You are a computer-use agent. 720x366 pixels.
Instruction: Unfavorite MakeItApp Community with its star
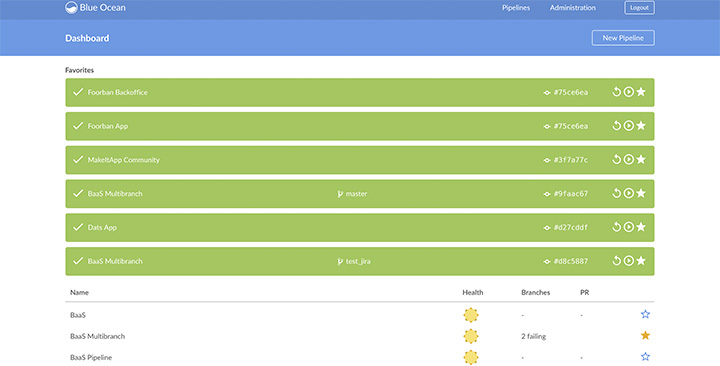pos(641,159)
